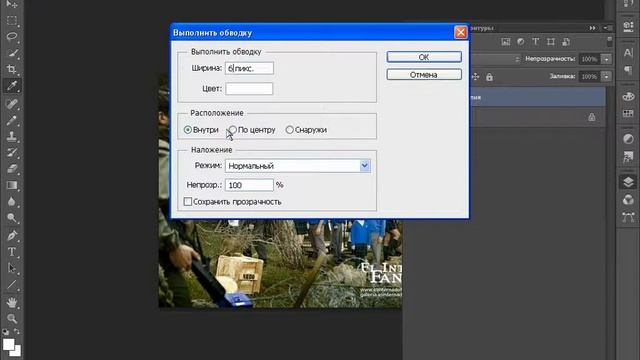Select the Horizontal Type tool
This screenshot has height=360, width=640.
[x=12, y=252]
